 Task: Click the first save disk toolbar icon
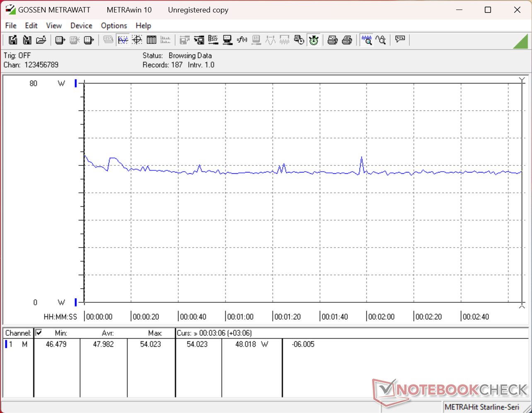coord(13,40)
